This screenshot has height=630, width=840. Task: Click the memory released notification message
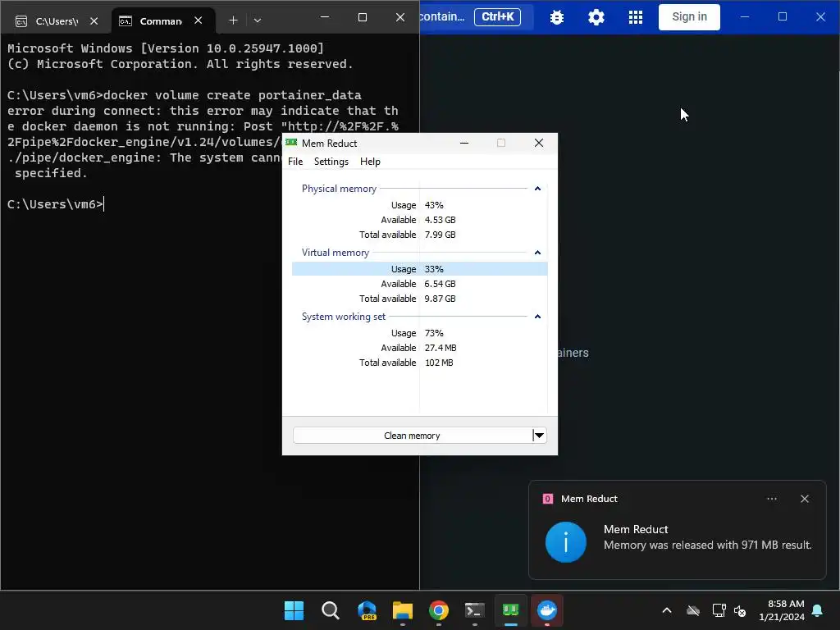708,545
